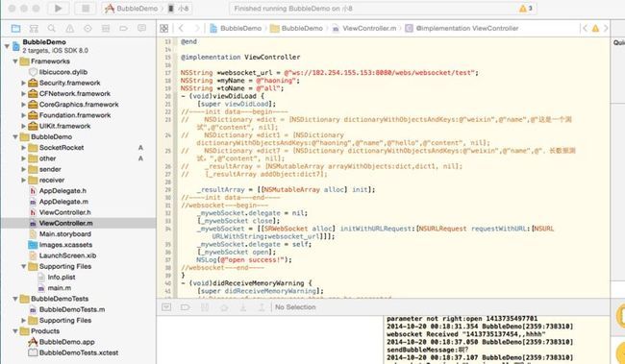Click pause/continue in debug bar
Screen dimensions: 625x364
tap(205, 307)
